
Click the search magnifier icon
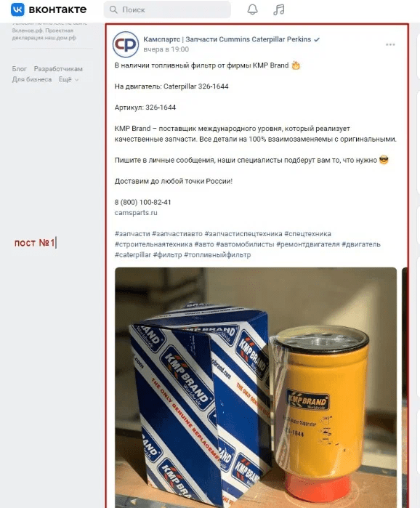click(x=113, y=9)
